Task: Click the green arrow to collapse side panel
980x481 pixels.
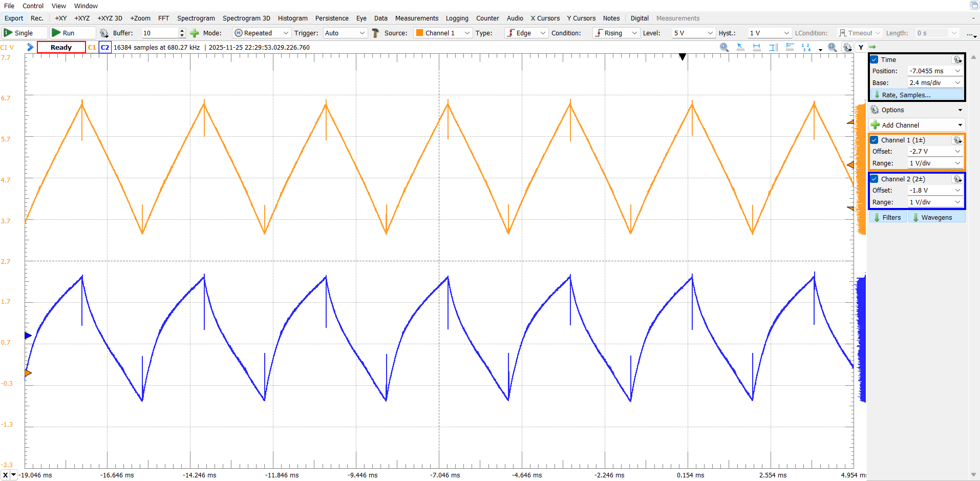Action: (872, 47)
